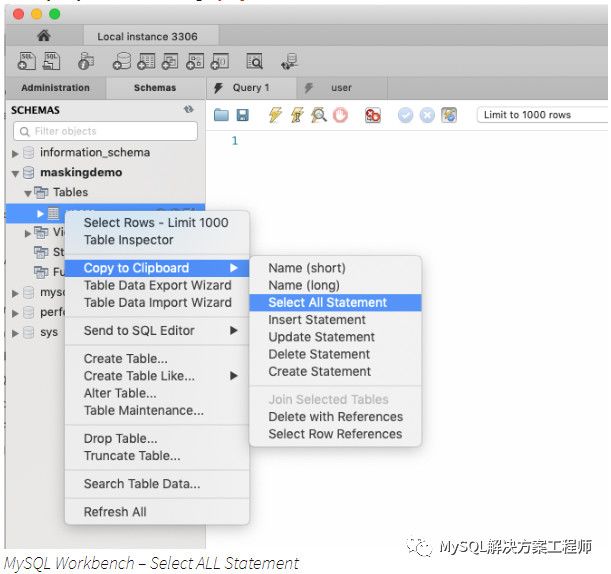Open Query 1 tab
Image resolution: width=611 pixels, height=574 pixels.
pyautogui.click(x=251, y=88)
